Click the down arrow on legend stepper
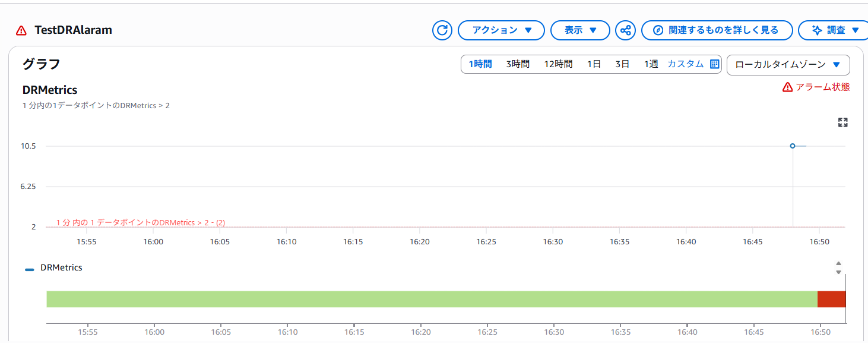 (x=838, y=272)
